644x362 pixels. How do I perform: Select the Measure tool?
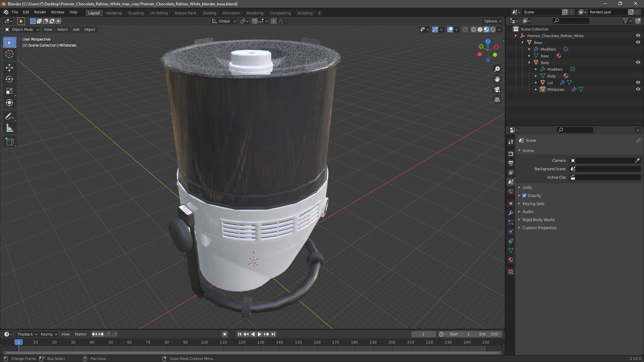click(9, 128)
